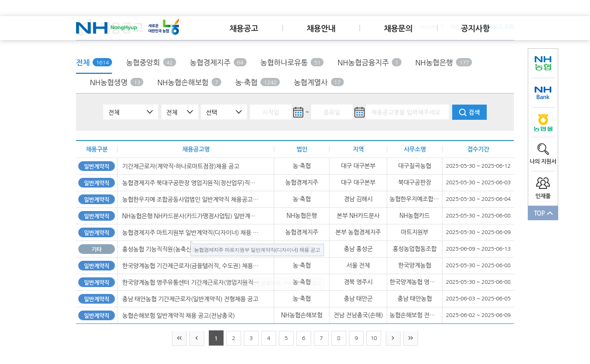Expand the 선택 dropdown
The image size is (590, 364).
pyautogui.click(x=224, y=112)
